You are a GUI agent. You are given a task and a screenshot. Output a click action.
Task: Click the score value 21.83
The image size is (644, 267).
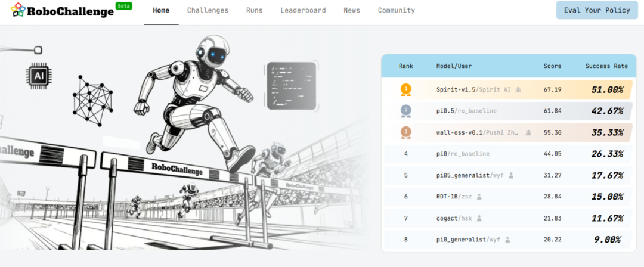552,218
